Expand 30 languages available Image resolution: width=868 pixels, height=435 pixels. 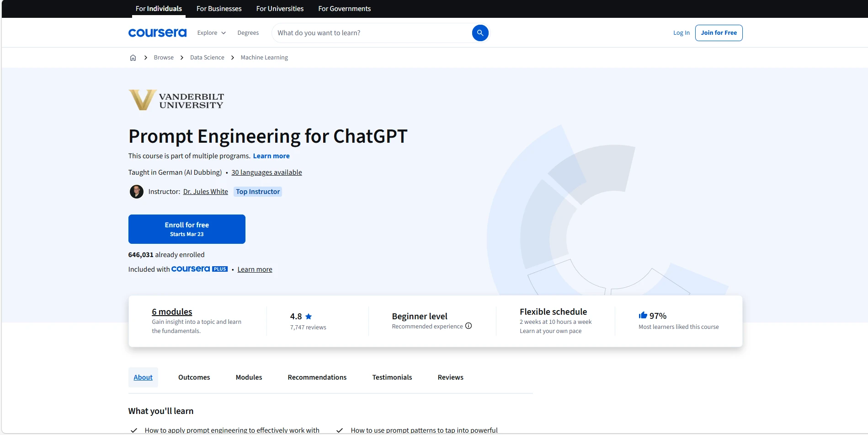266,172
